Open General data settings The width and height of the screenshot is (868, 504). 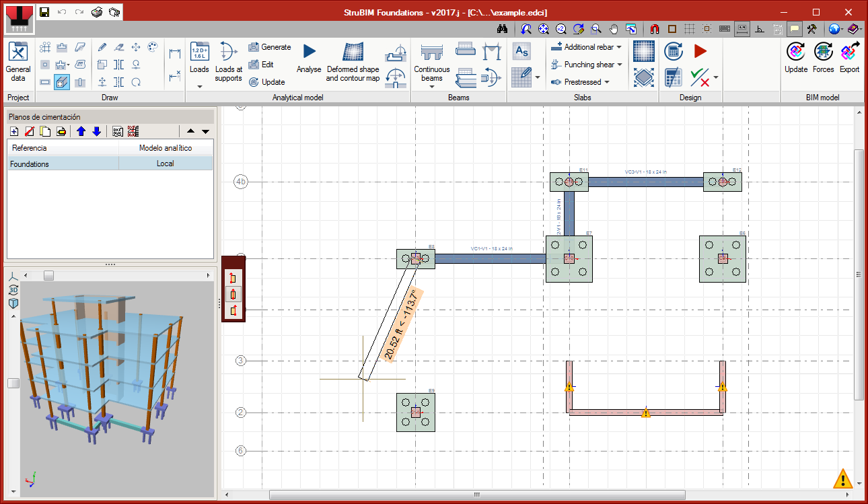18,61
